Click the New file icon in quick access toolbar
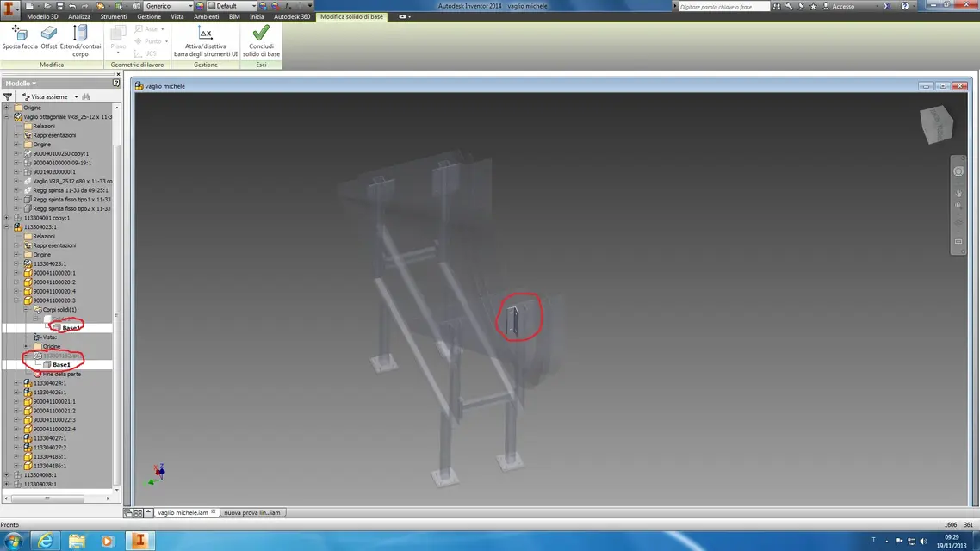This screenshot has width=980, height=551. click(x=30, y=6)
